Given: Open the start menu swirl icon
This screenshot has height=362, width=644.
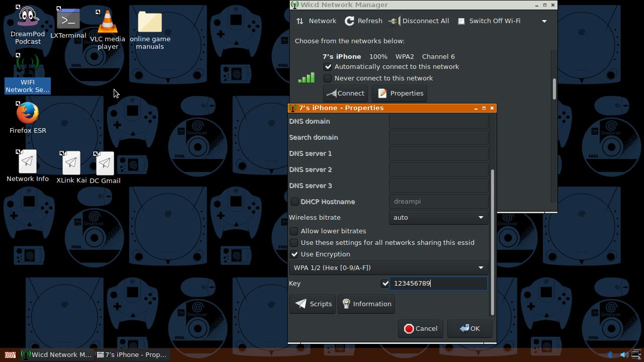Looking at the screenshot, I should pyautogui.click(x=10, y=355).
